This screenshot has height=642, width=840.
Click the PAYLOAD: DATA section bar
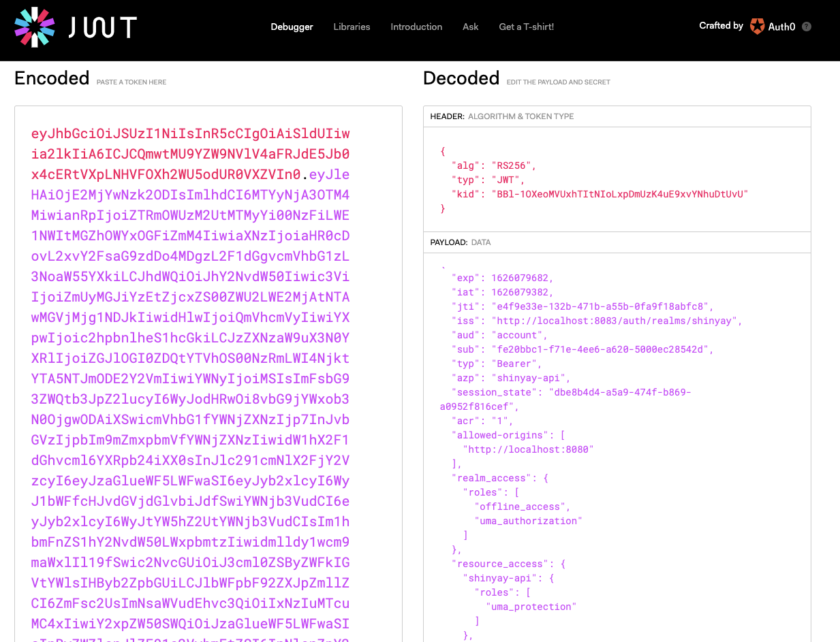click(x=617, y=242)
